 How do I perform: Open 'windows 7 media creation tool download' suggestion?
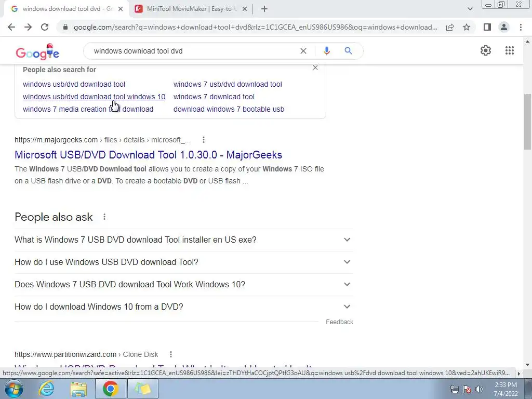pos(88,109)
